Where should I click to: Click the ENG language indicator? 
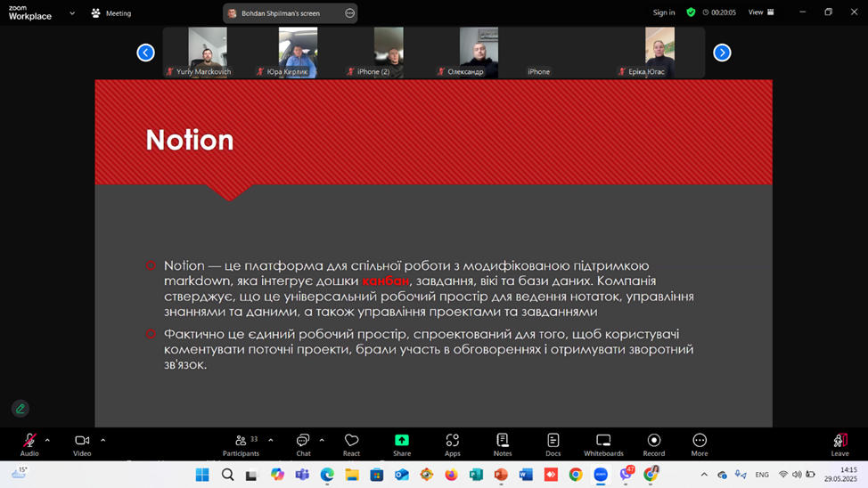click(x=762, y=474)
